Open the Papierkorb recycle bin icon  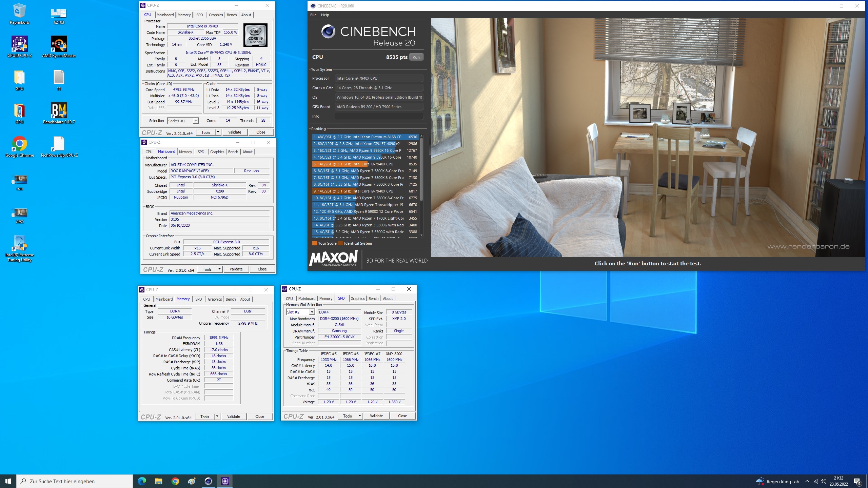point(19,14)
